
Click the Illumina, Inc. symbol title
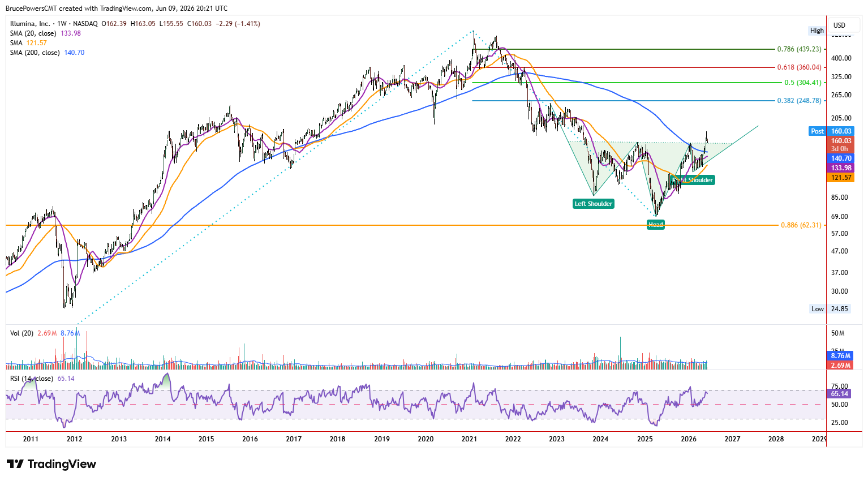tap(30, 24)
